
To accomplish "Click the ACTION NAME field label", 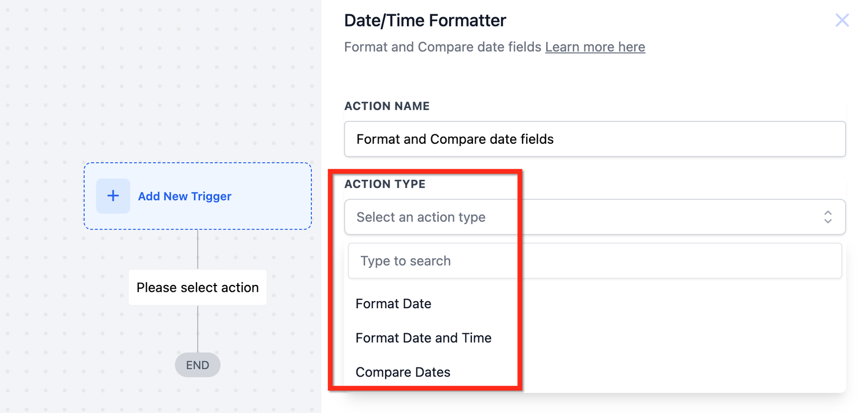I will 387,106.
